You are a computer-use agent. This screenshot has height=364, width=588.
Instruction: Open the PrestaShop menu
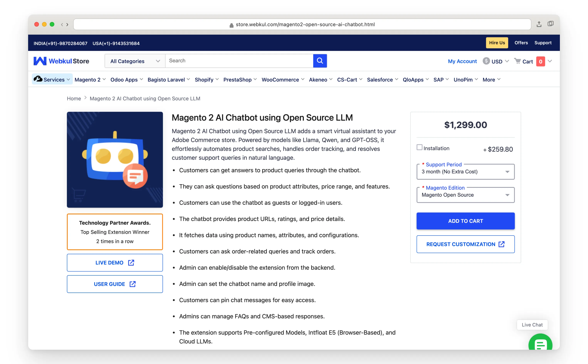[240, 79]
